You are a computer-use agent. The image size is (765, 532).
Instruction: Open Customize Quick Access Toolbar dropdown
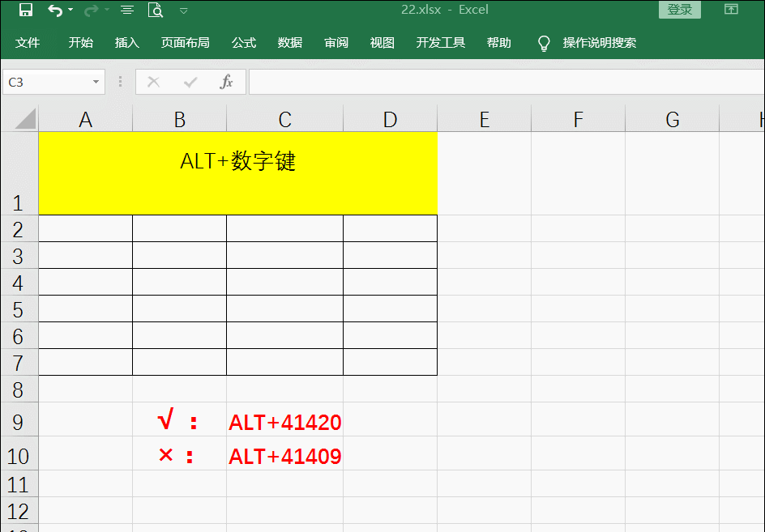183,11
